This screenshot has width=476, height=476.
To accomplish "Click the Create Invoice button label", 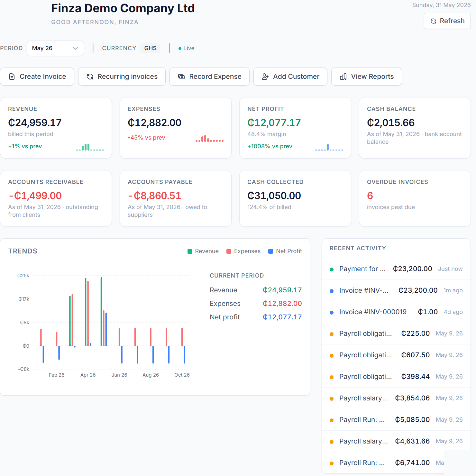I will (x=43, y=77).
